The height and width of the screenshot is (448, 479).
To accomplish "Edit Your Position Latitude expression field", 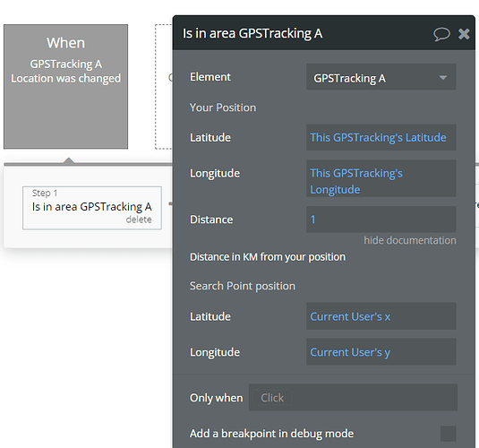I will [381, 137].
